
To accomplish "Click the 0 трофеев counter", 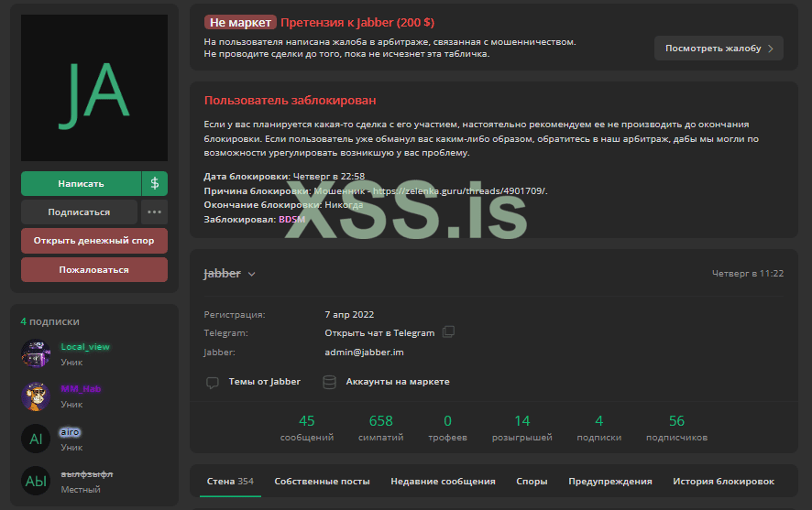I will pos(447,428).
